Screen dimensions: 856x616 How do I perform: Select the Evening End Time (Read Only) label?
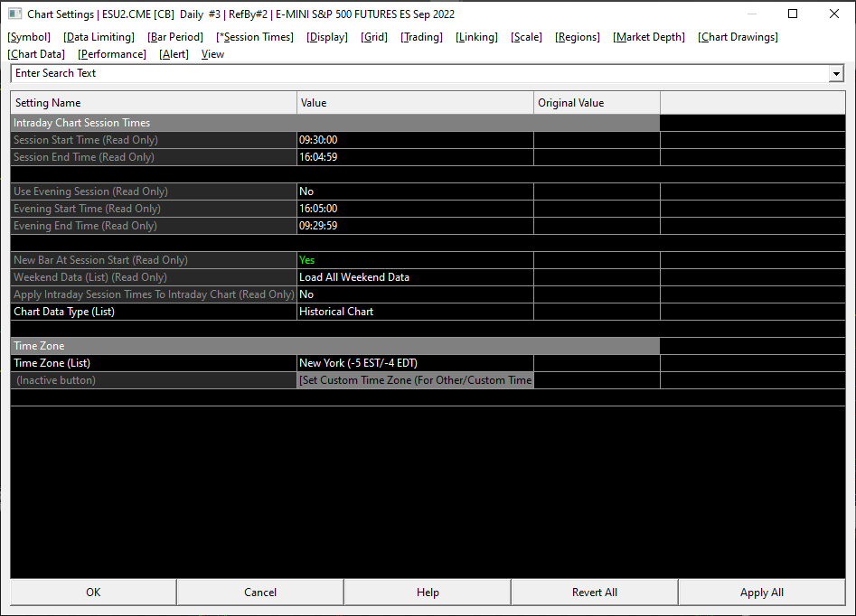click(154, 226)
